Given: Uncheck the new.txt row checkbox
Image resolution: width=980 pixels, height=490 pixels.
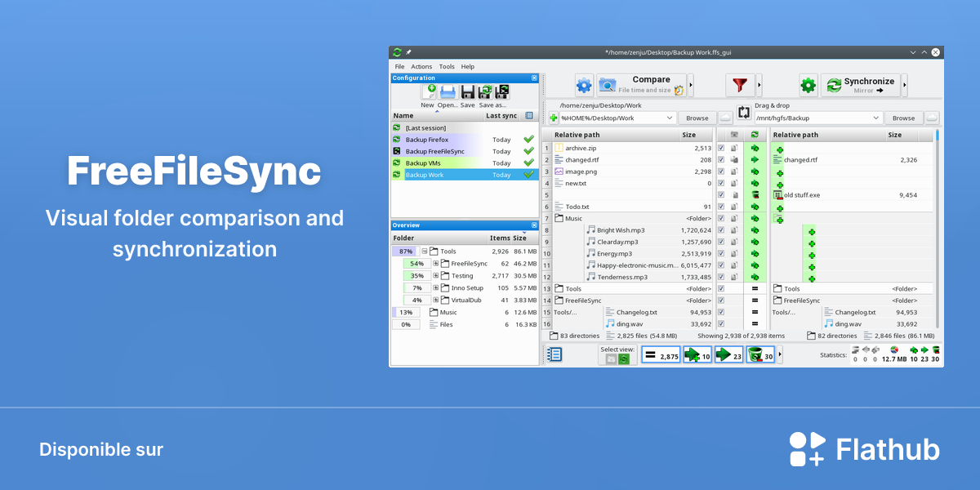Looking at the screenshot, I should point(721,184).
